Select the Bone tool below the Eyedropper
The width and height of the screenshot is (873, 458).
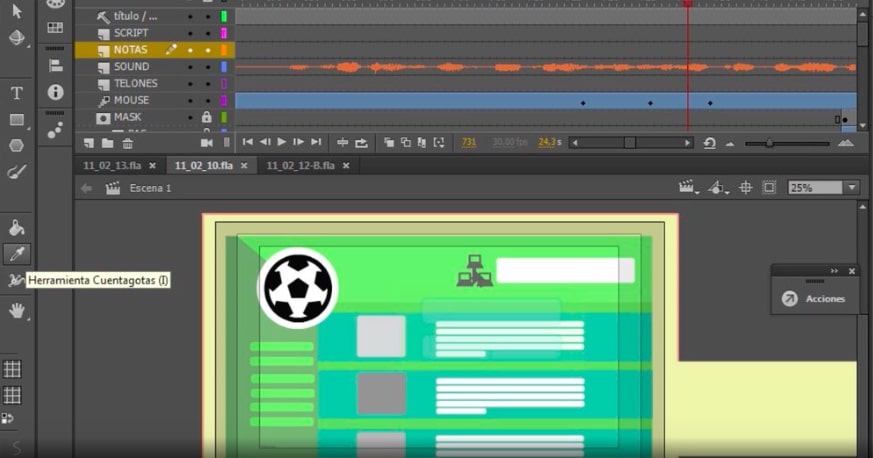pos(16,280)
